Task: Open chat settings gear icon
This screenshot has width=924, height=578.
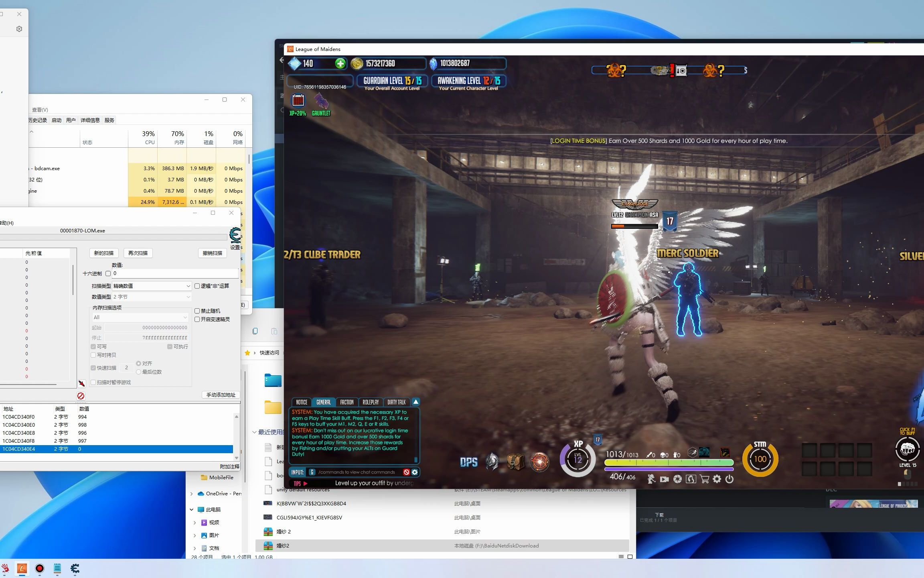Action: pyautogui.click(x=415, y=472)
